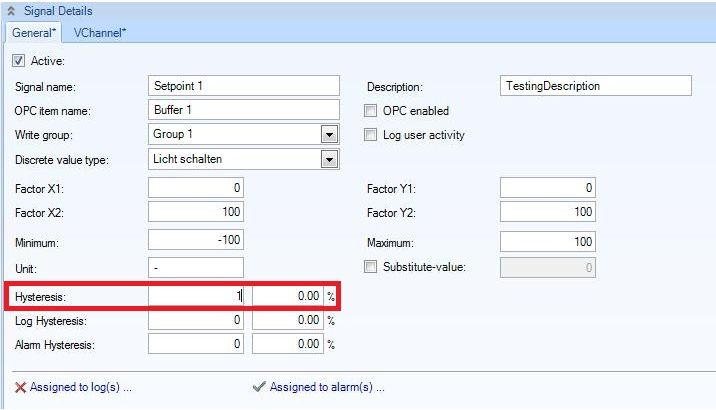Select the General tab
This screenshot has height=410, width=716.
click(x=33, y=32)
